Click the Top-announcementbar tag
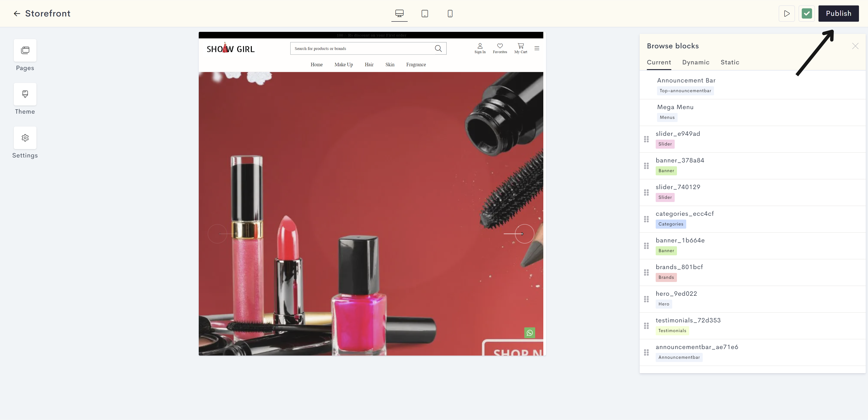The height and width of the screenshot is (420, 868). pos(685,91)
